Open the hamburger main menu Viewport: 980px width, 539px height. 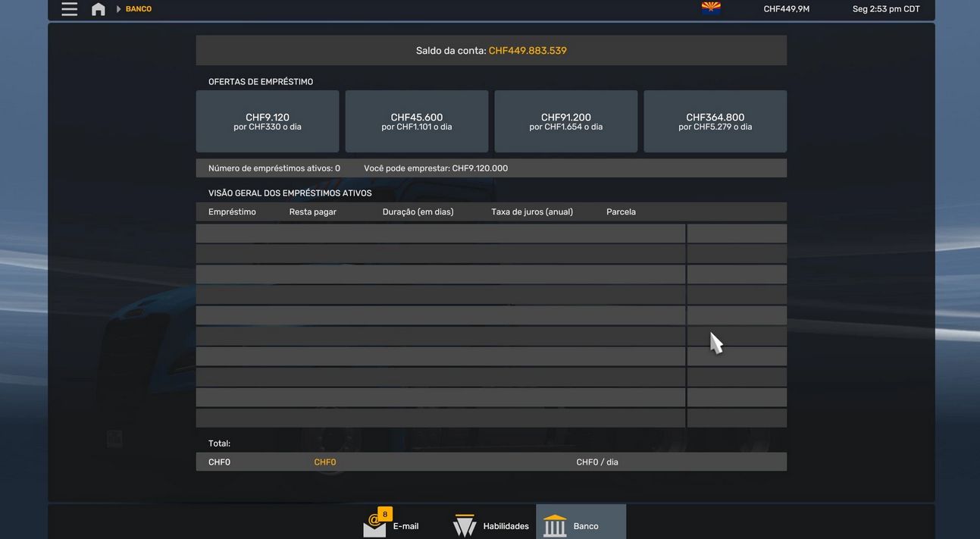tap(69, 9)
